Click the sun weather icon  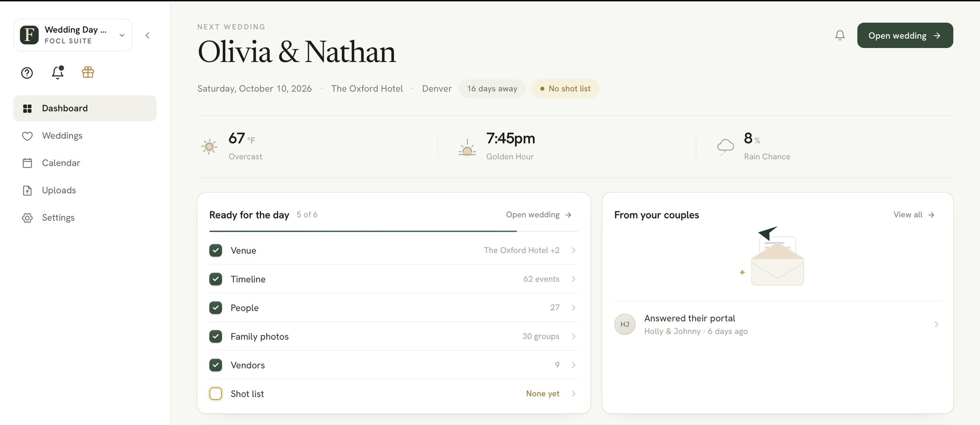tap(209, 146)
